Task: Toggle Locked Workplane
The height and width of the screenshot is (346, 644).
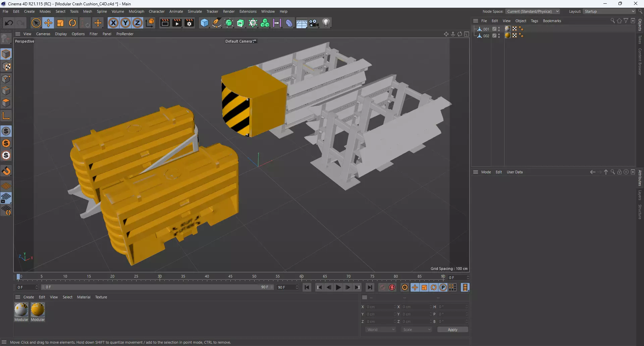Action: (6, 198)
